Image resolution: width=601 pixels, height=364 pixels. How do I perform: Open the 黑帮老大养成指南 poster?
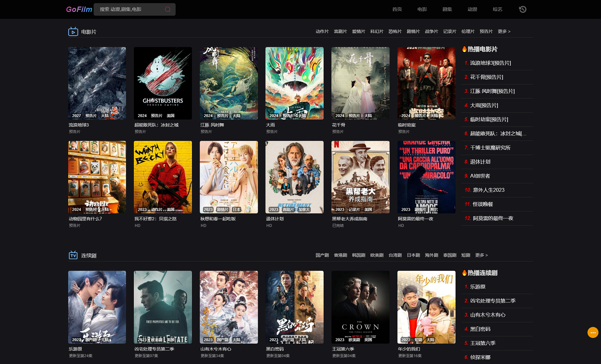[361, 177]
